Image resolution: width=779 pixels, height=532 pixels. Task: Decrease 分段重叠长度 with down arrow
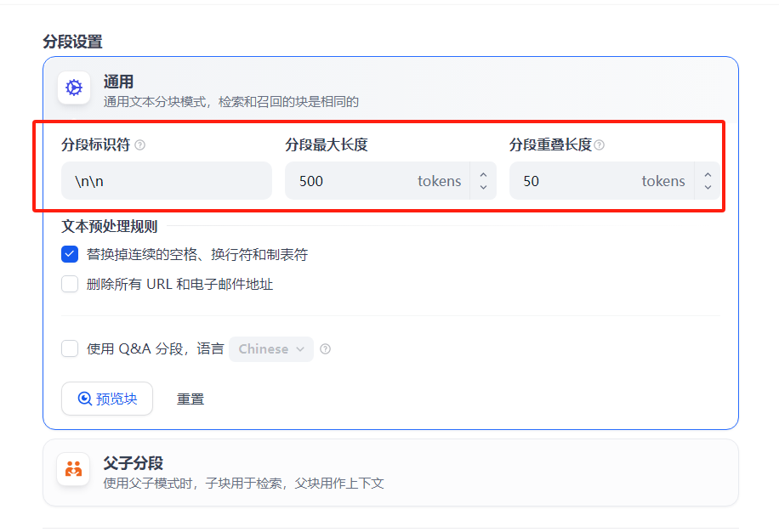(x=708, y=188)
